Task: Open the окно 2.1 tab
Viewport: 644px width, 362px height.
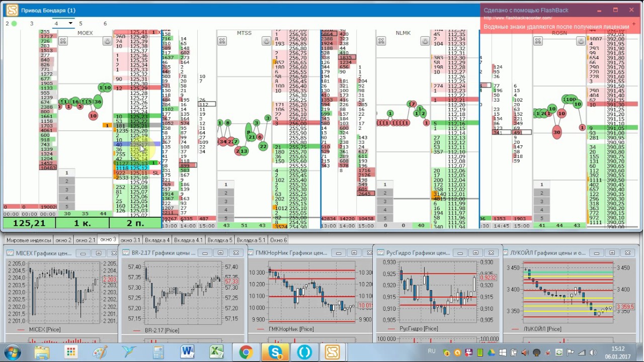Action: (x=86, y=240)
